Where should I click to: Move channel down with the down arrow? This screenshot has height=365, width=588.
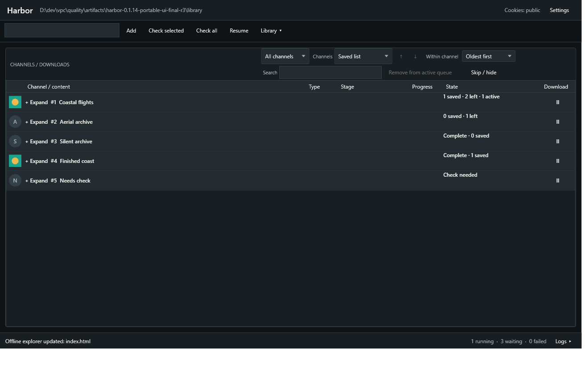tap(415, 57)
